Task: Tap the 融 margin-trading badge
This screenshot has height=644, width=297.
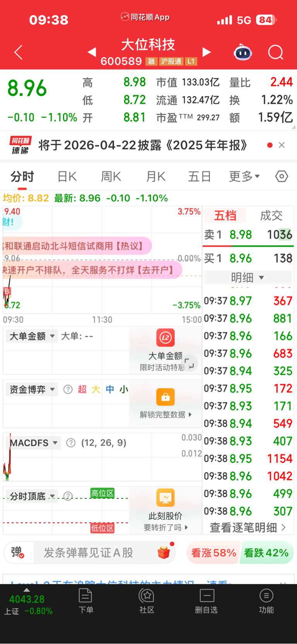Action: pos(151,62)
